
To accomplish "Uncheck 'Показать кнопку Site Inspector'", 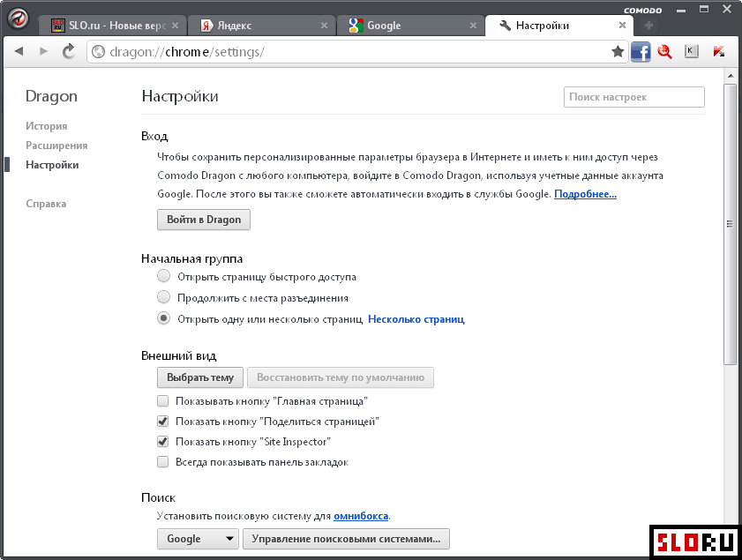I will click(x=163, y=441).
